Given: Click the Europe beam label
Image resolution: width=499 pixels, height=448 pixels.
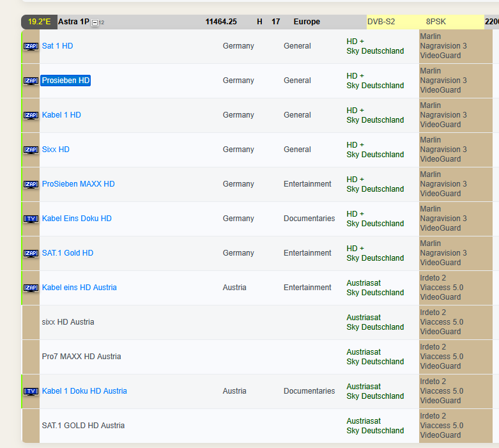Looking at the screenshot, I should tap(307, 22).
